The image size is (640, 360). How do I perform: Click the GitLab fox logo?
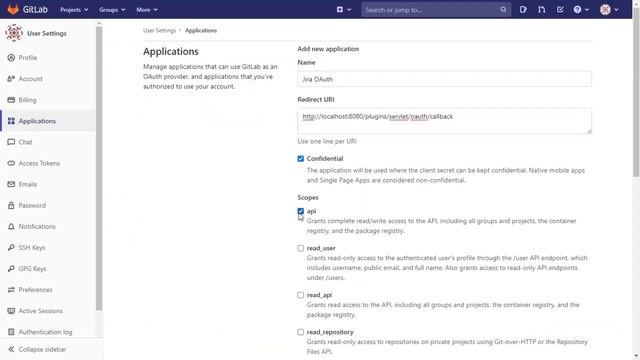13,9
